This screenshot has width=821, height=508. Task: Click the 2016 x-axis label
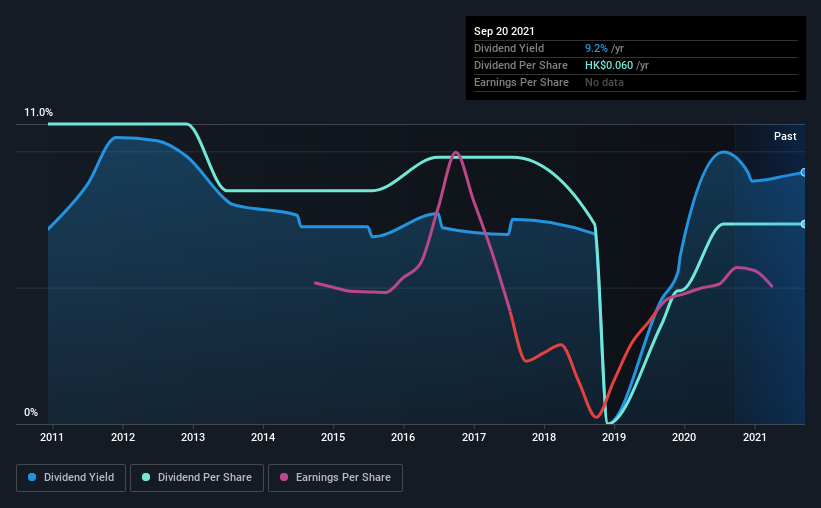click(403, 437)
